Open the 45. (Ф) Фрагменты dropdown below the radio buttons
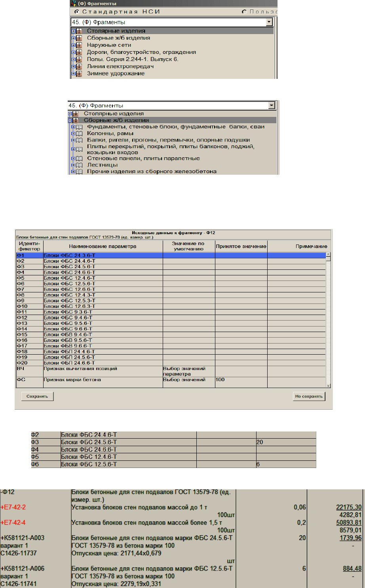 [270, 22]
